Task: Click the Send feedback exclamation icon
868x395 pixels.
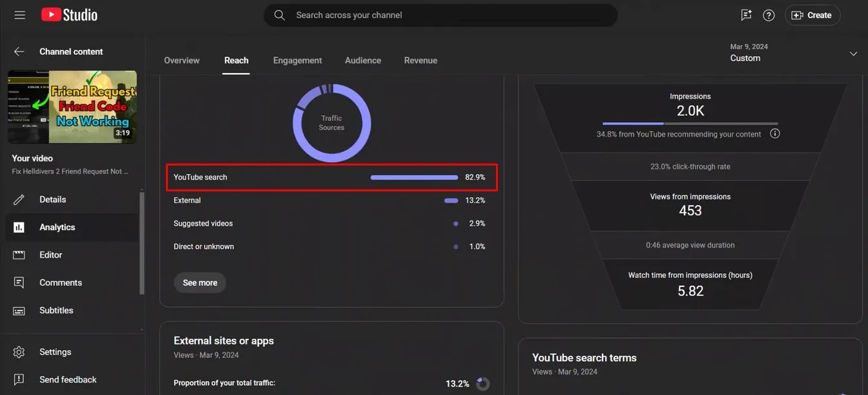Action: click(19, 379)
